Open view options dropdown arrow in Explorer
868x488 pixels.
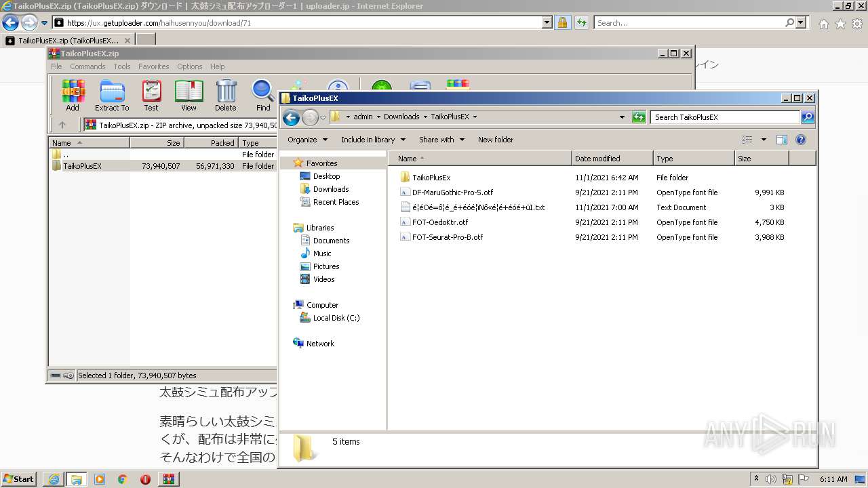pyautogui.click(x=764, y=140)
